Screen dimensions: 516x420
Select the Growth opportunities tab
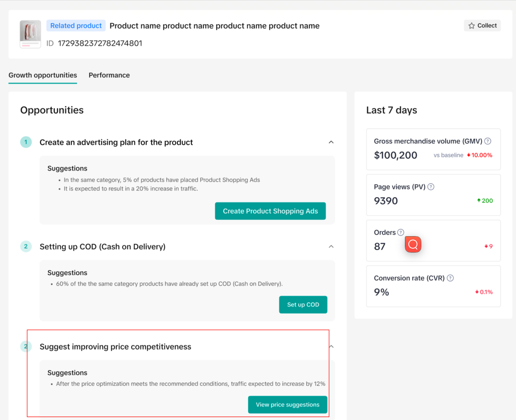[x=43, y=75]
